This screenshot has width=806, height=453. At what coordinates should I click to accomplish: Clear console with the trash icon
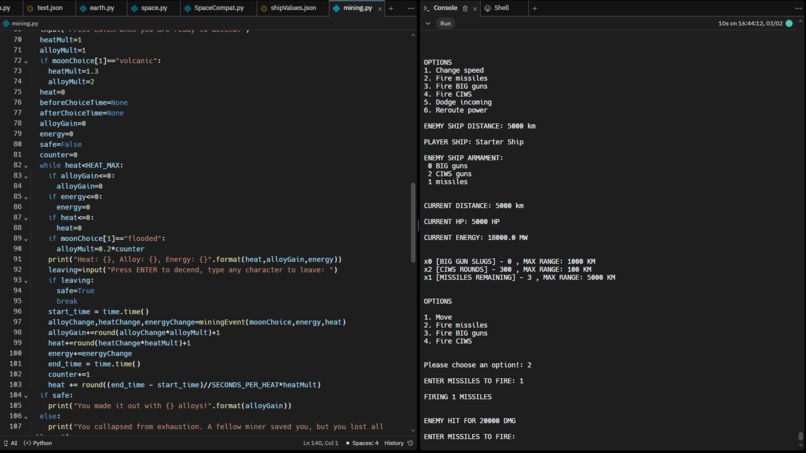[465, 8]
